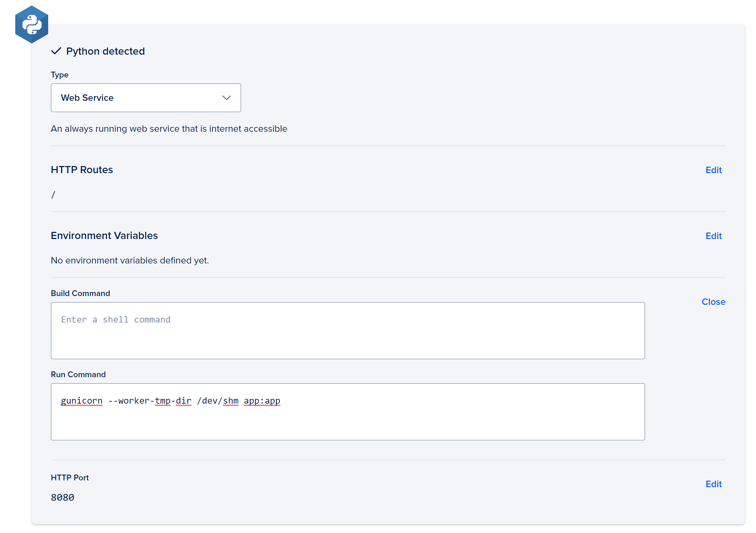
Task: Click the Python hexagon logo icon
Action: pos(32,24)
